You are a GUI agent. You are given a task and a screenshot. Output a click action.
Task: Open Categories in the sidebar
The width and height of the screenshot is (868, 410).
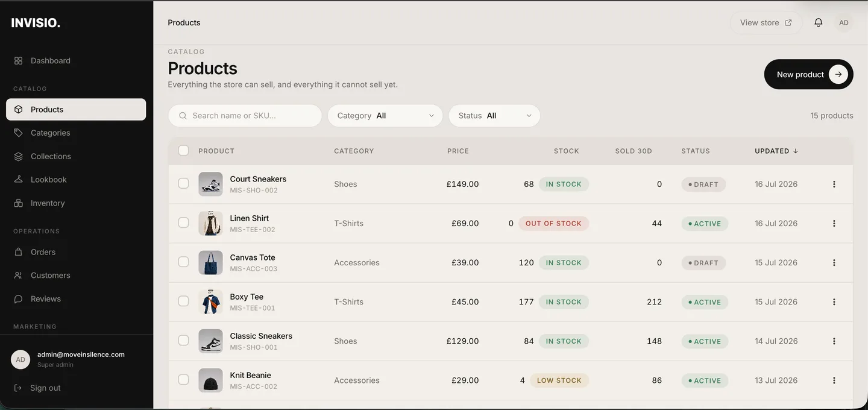[x=76, y=133]
